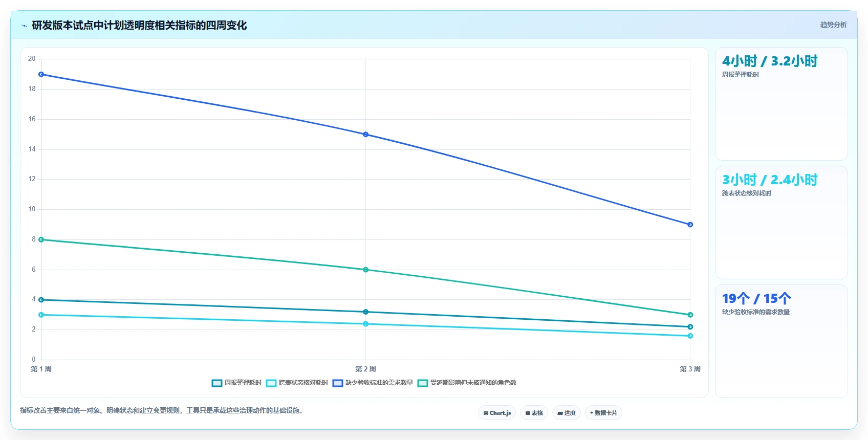This screenshot has width=868, height=440.
Task: Click the small trend icon beside the title
Action: click(x=24, y=26)
